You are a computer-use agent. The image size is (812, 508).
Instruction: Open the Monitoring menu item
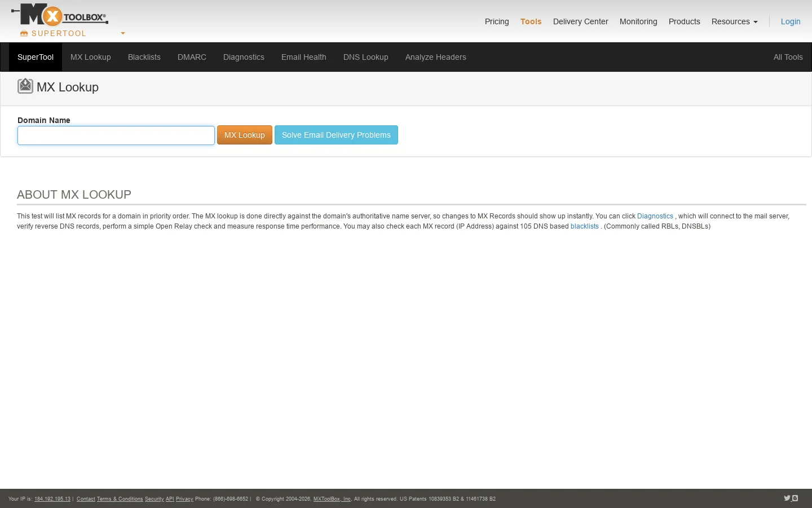638,21
